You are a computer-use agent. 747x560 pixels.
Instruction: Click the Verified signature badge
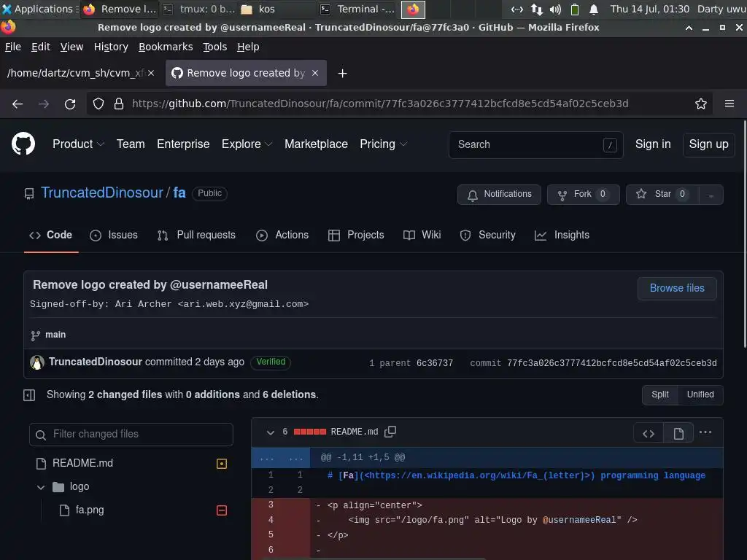click(x=271, y=362)
